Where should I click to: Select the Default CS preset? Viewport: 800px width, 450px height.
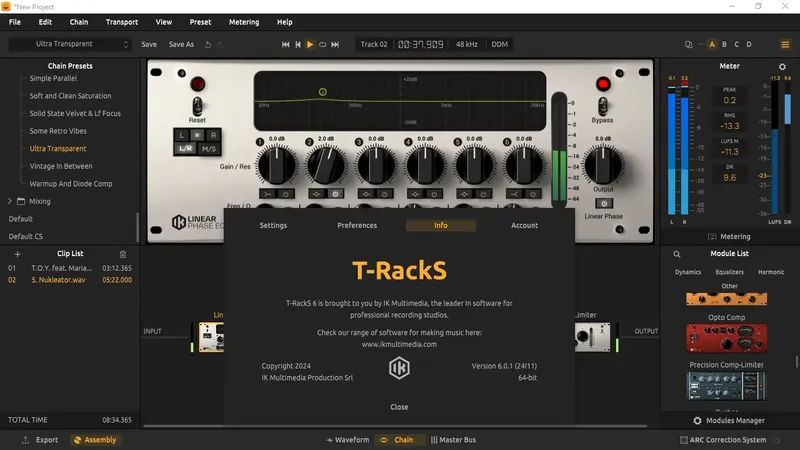coord(26,236)
